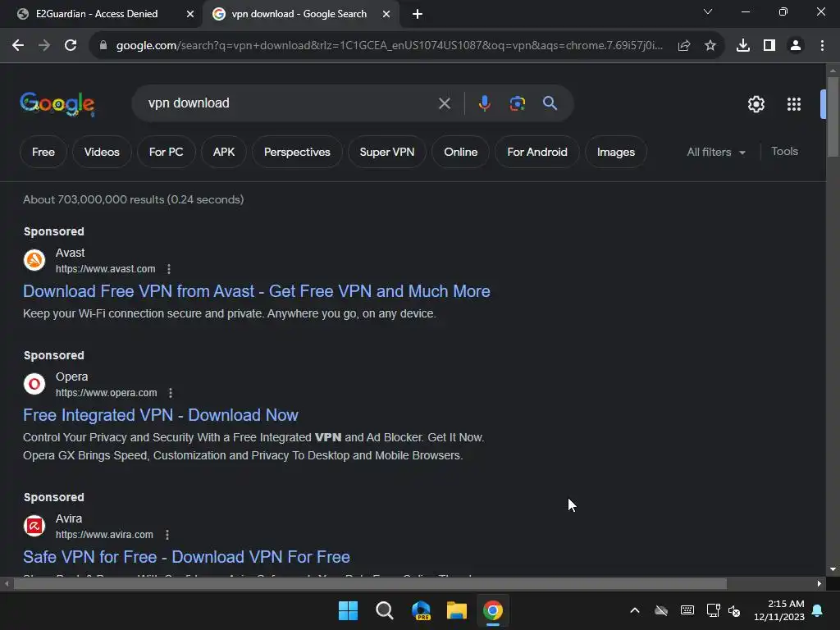Open the Perspectives filter chip

pyautogui.click(x=297, y=152)
